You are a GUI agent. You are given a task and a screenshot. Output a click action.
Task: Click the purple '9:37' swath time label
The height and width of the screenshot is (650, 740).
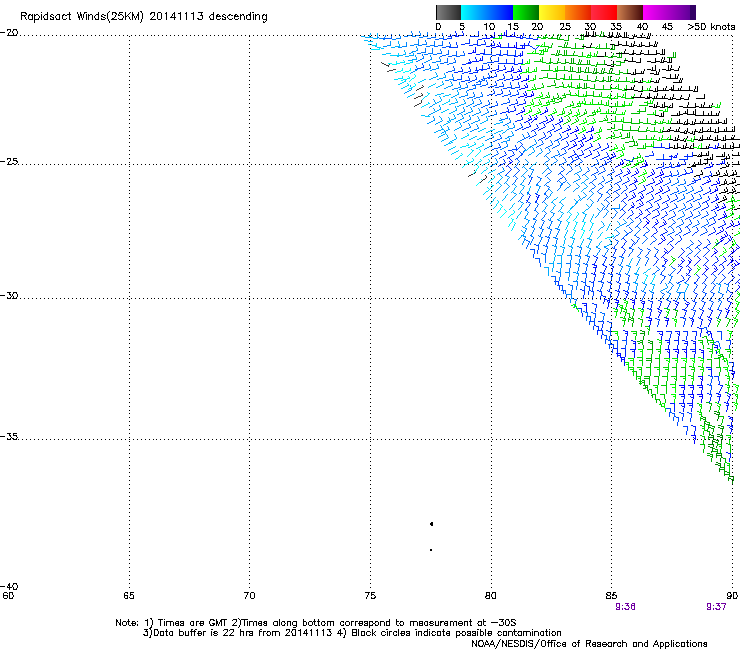pyautogui.click(x=716, y=607)
